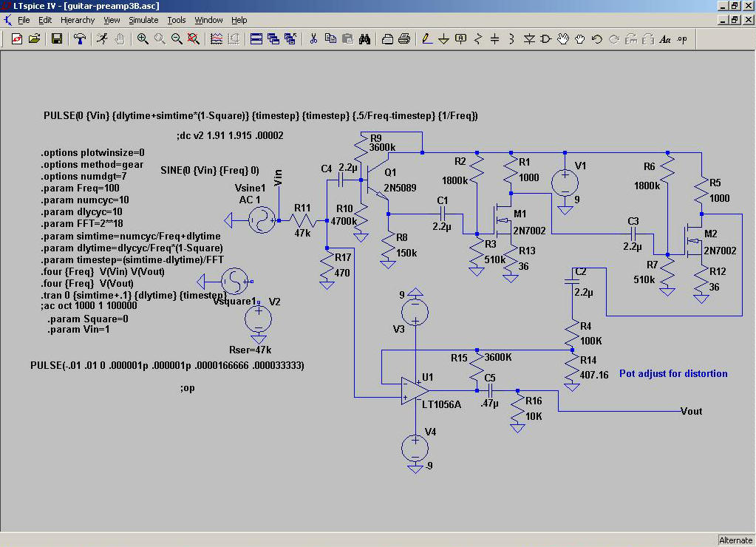Select the Text Aa tool
This screenshot has width=756, height=547.
(x=665, y=39)
